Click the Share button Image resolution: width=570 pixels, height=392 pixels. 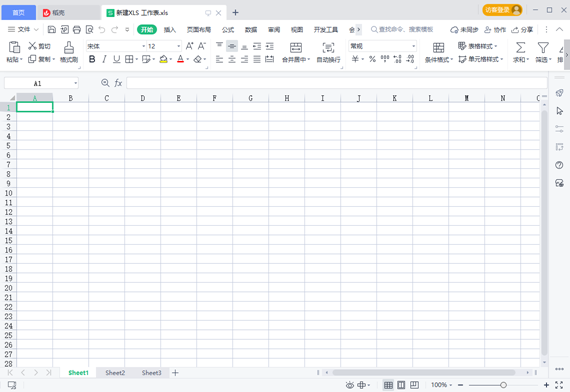(522, 29)
